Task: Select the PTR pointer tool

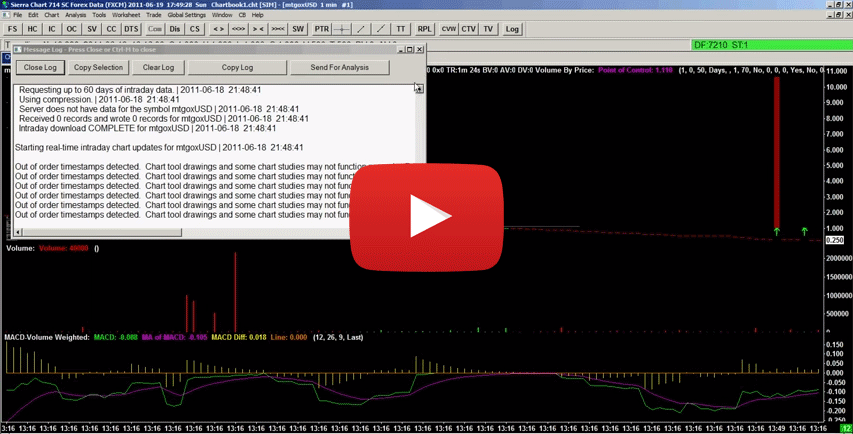Action: pyautogui.click(x=322, y=29)
